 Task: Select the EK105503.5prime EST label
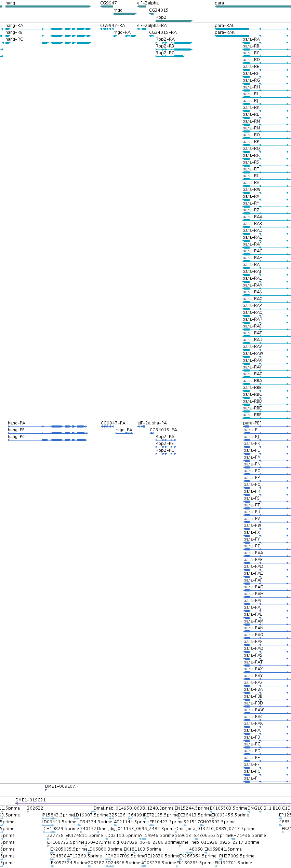(228, 808)
